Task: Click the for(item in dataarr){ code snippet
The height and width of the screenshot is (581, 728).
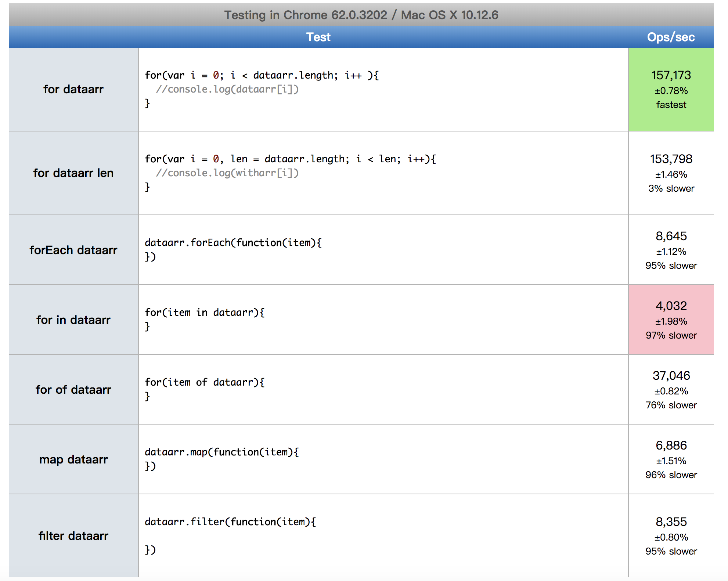Action: pyautogui.click(x=205, y=313)
